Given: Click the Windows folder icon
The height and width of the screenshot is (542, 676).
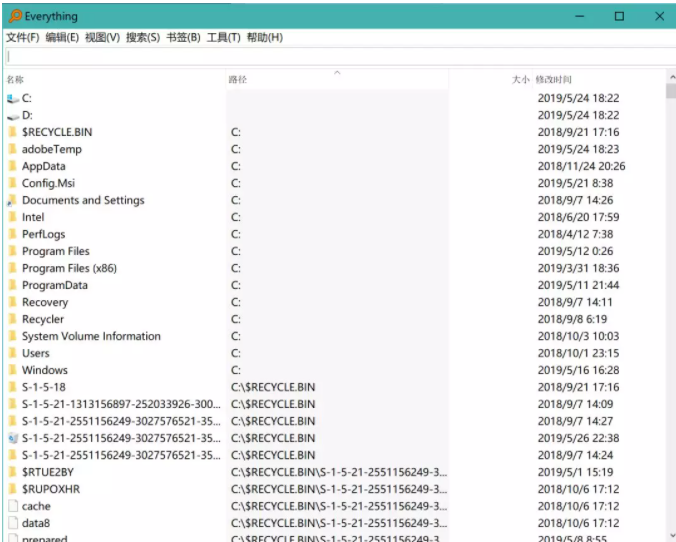Looking at the screenshot, I should 13,370.
